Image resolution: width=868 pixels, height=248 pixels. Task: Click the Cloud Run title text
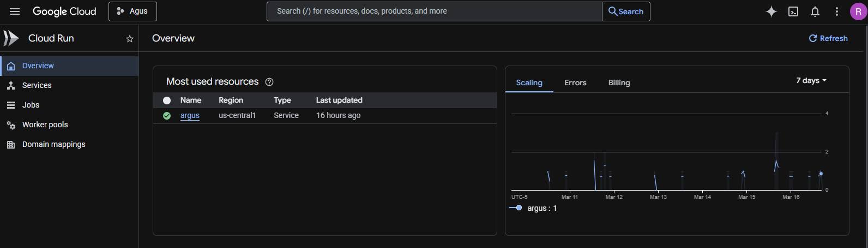click(51, 38)
